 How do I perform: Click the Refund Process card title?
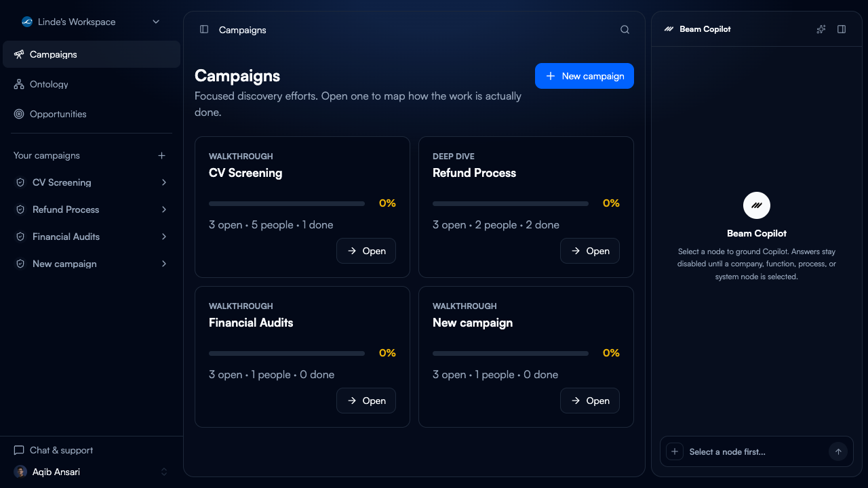click(474, 173)
